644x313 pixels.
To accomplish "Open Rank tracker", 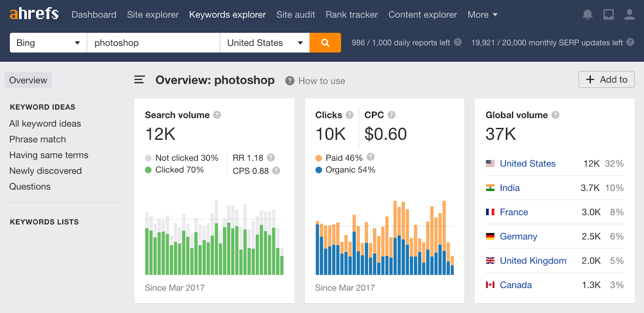I will (352, 15).
